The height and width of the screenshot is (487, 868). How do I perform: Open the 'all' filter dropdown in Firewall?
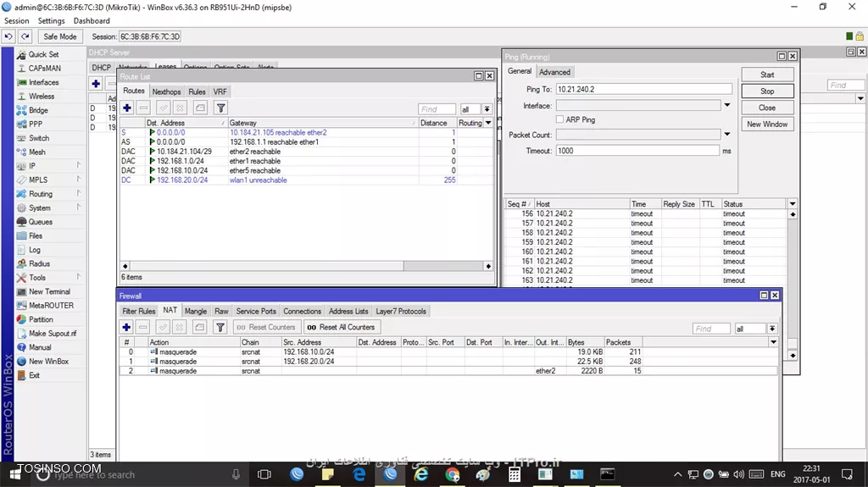(771, 329)
